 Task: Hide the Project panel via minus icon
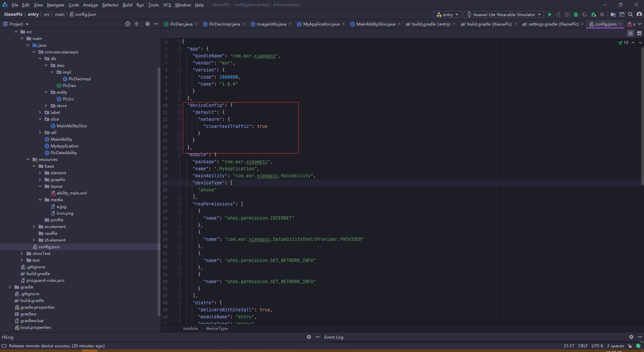[x=156, y=24]
